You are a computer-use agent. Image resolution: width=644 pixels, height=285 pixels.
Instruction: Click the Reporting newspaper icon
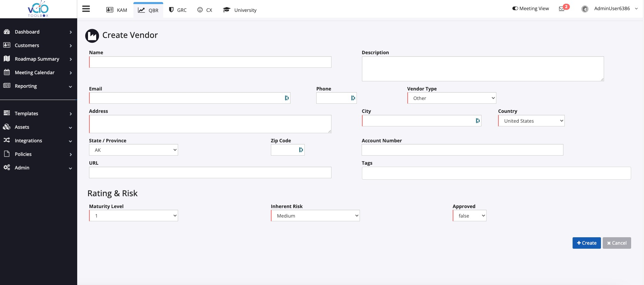(x=7, y=86)
